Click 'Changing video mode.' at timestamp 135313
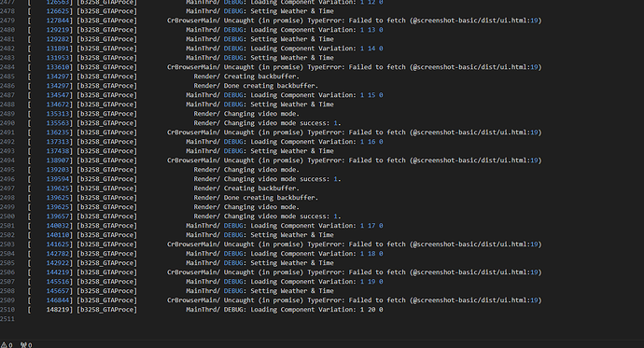The image size is (644, 348). pyautogui.click(x=261, y=114)
